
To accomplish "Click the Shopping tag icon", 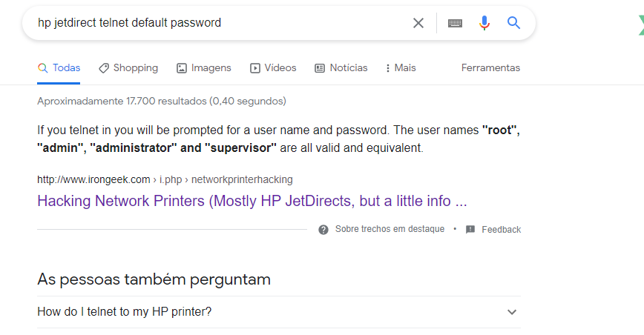I will (104, 68).
